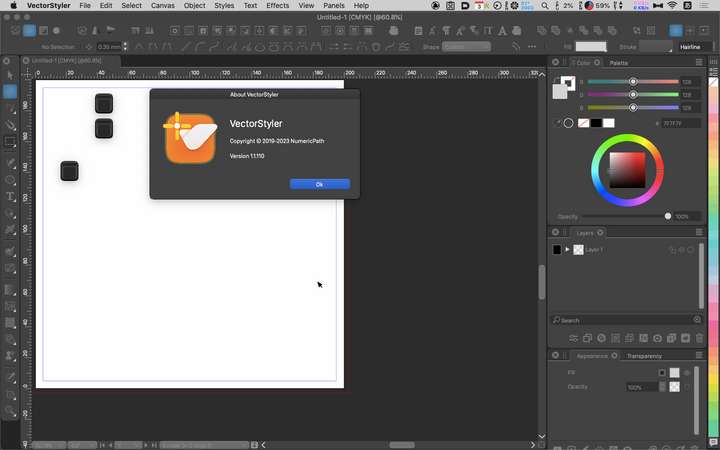The width and height of the screenshot is (720, 450).
Task: Open the Color panel options menu
Action: [x=699, y=62]
